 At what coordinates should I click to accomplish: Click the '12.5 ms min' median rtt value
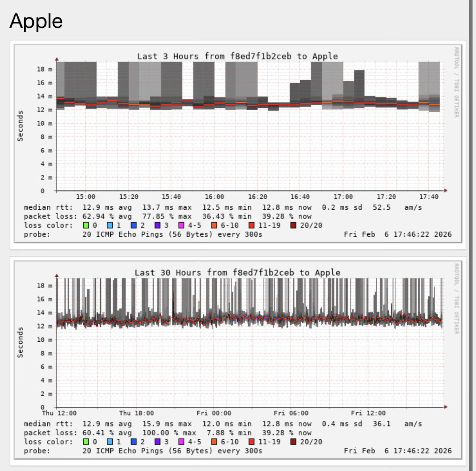click(227, 207)
